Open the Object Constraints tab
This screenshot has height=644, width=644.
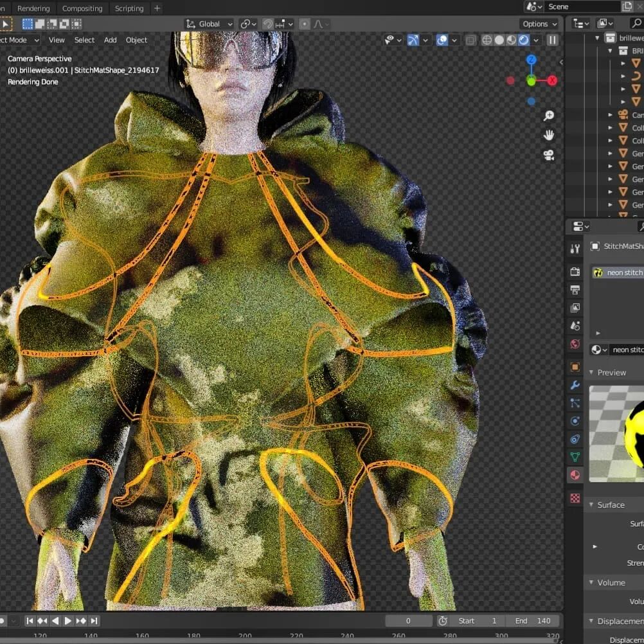(x=575, y=439)
